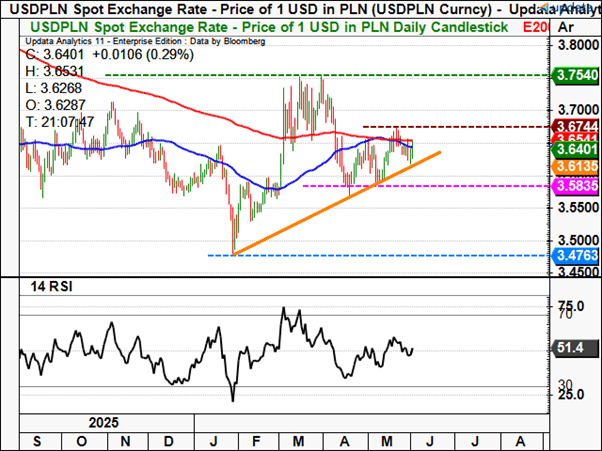Select the dark red 3.6744 price tag
The height and width of the screenshot is (451, 602).
575,126
